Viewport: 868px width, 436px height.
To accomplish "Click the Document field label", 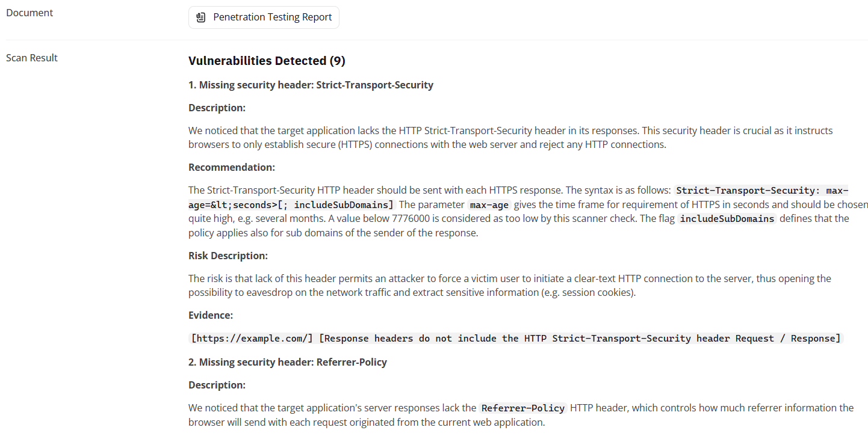I will (x=29, y=13).
